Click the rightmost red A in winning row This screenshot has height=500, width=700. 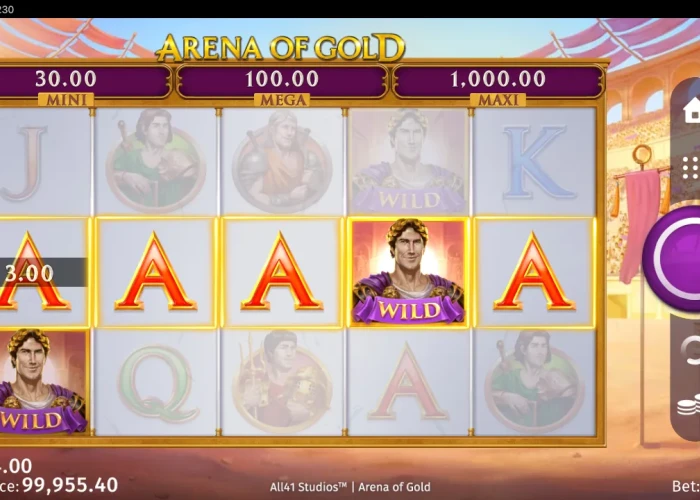coord(534,271)
